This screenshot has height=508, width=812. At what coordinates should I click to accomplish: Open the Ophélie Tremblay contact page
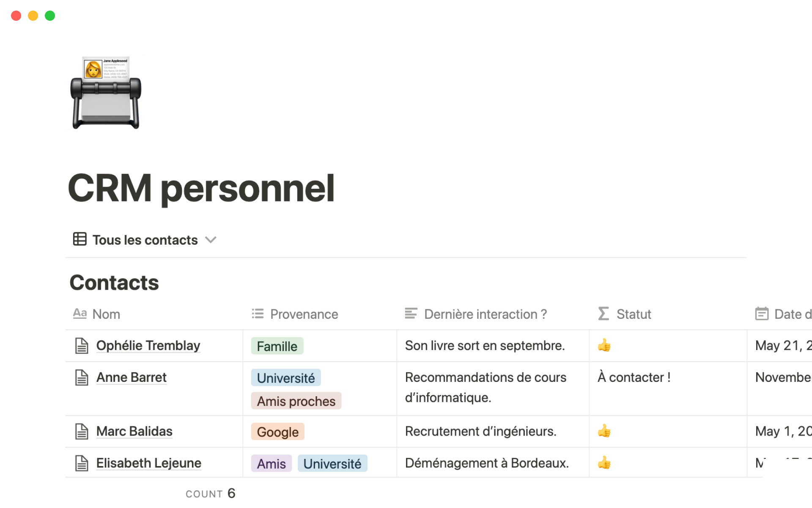tap(148, 345)
